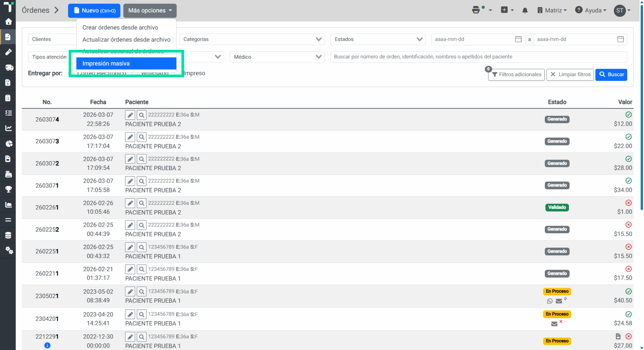Click red cancel icon of order 2602261

[628, 203]
